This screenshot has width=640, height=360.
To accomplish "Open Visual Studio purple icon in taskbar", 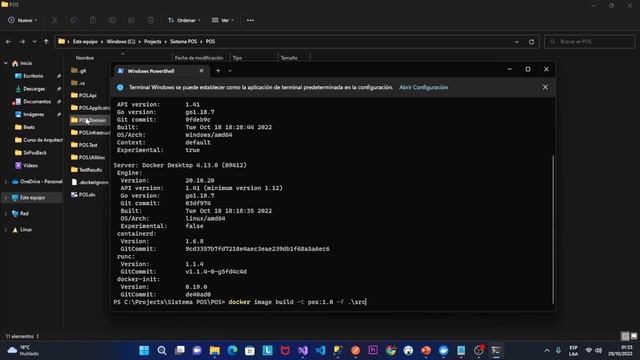I will pos(303,351).
